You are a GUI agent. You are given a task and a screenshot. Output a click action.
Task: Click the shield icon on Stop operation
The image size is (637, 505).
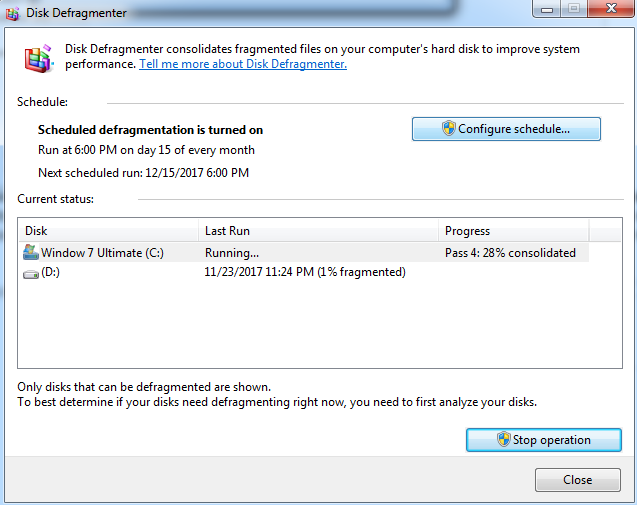coord(504,440)
